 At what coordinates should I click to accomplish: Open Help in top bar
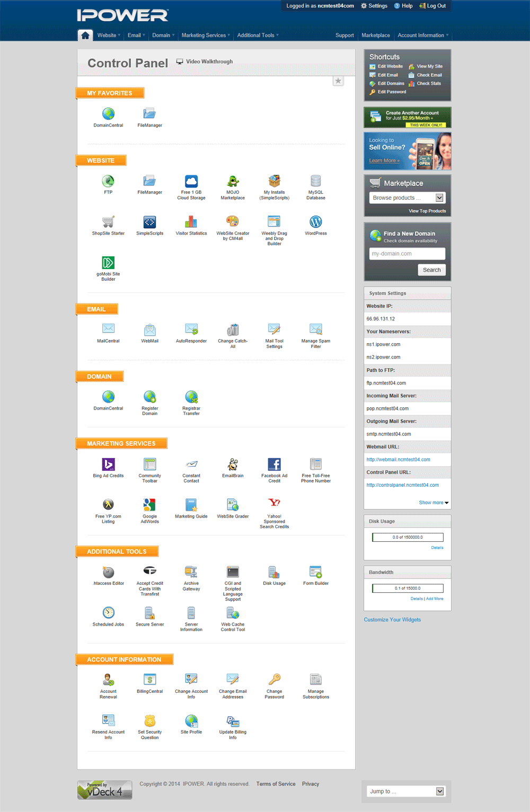tap(403, 6)
